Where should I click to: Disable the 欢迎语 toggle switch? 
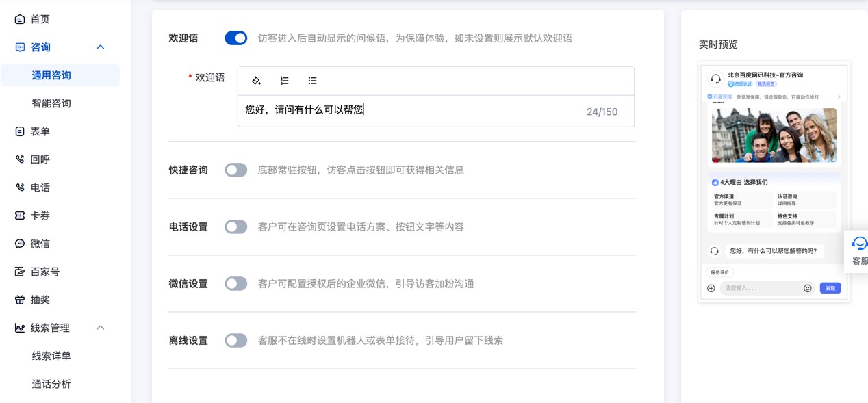[235, 38]
